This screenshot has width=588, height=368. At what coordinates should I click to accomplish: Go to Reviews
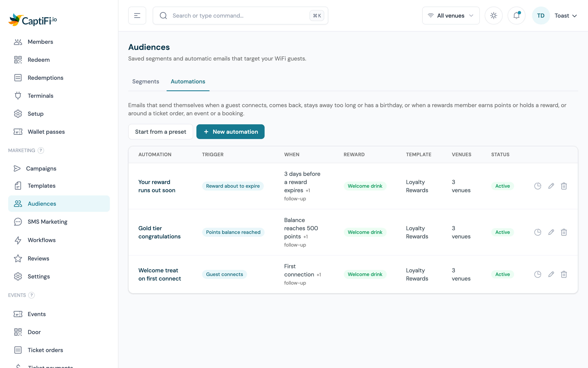(x=59, y=258)
